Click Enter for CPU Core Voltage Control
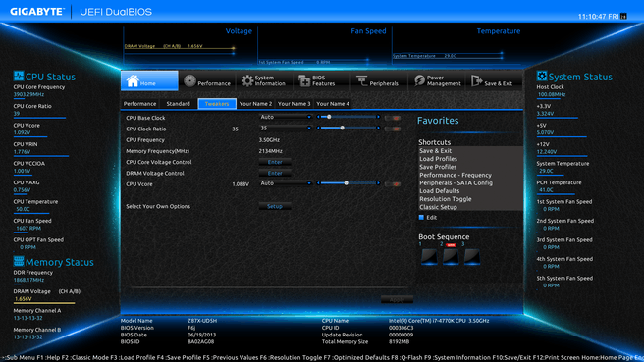The image size is (644, 362). (x=275, y=162)
